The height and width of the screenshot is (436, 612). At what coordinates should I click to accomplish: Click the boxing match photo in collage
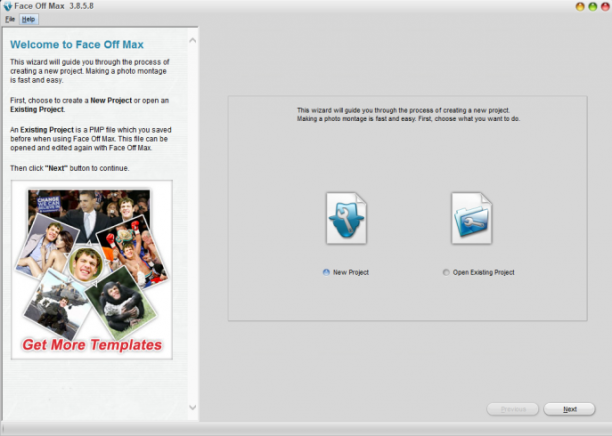click(133, 252)
